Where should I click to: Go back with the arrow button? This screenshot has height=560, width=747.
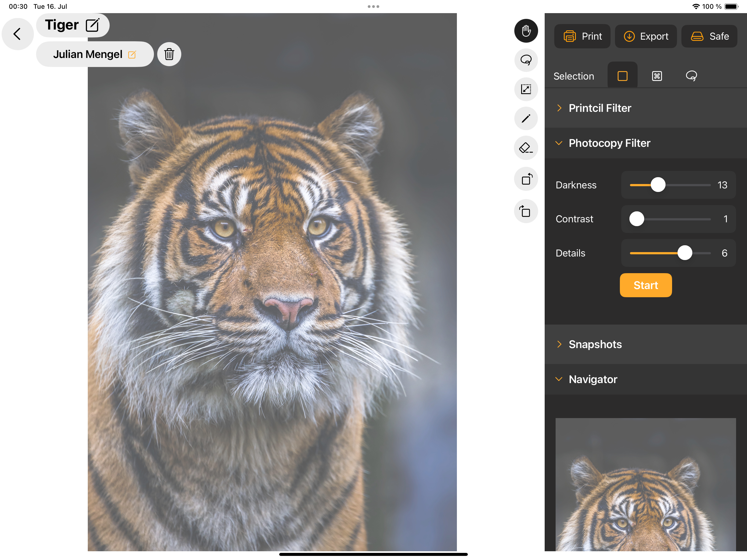click(17, 34)
